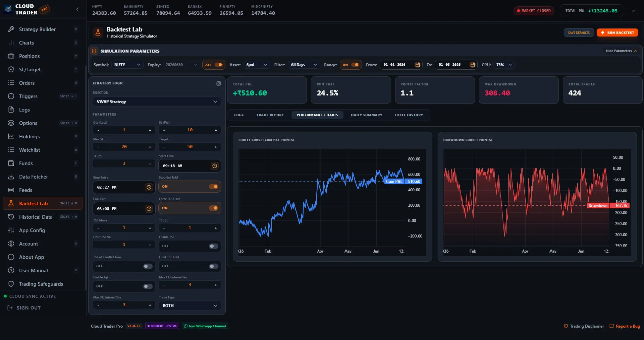Open Strategy Builder wrench icon
The height and width of the screenshot is (340, 644).
pyautogui.click(x=11, y=29)
